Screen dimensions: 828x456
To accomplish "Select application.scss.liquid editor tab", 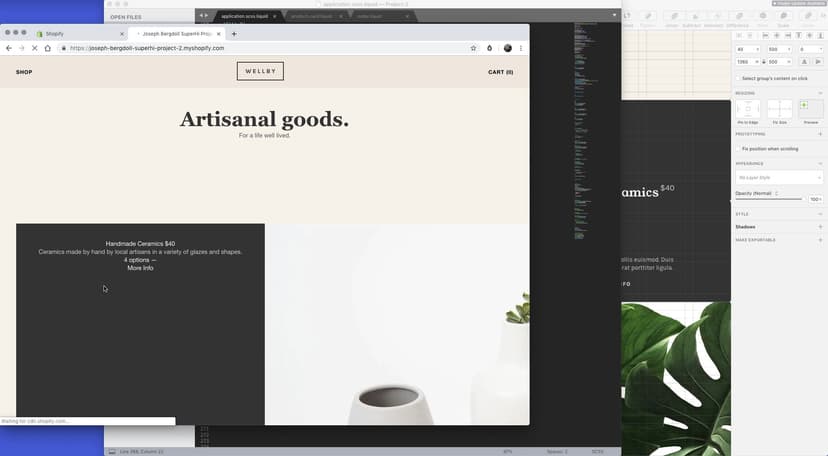I will [x=243, y=16].
